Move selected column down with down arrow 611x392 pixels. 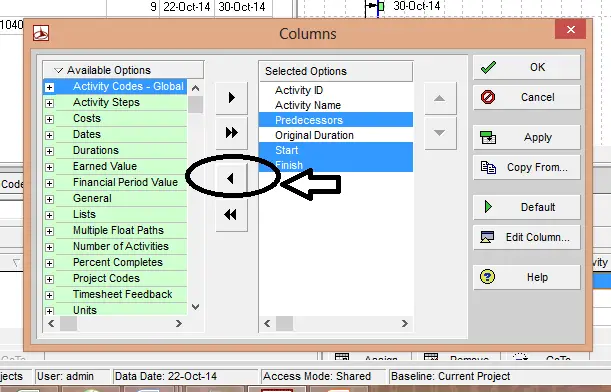point(440,133)
